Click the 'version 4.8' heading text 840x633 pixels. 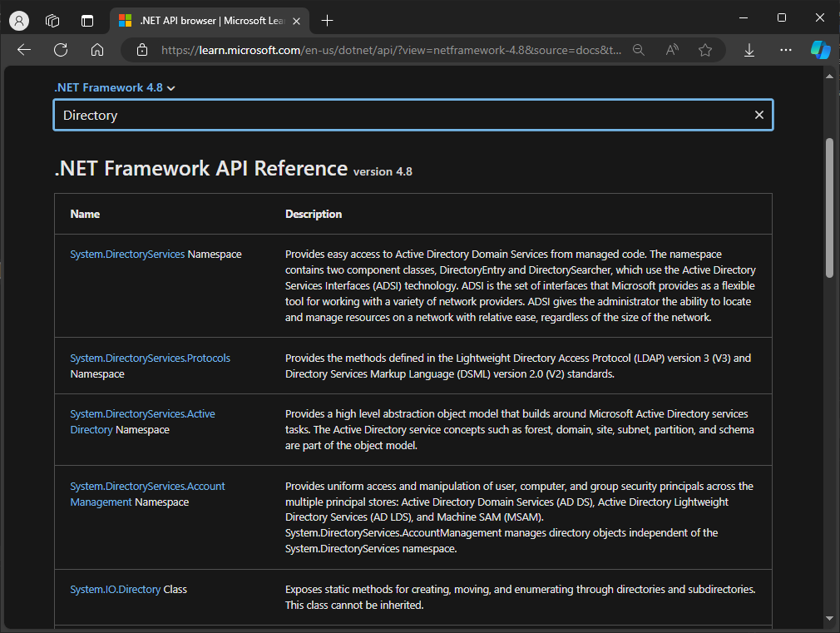click(383, 171)
